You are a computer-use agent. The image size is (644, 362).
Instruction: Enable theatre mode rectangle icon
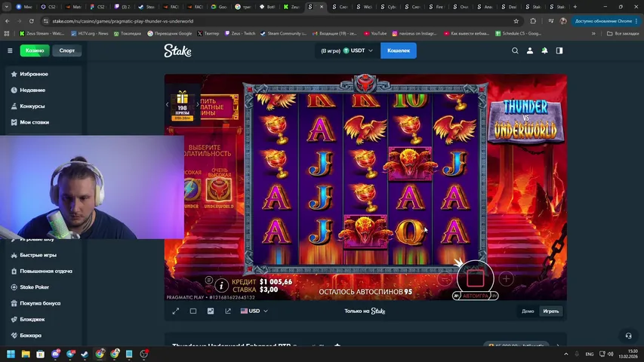[193, 311]
